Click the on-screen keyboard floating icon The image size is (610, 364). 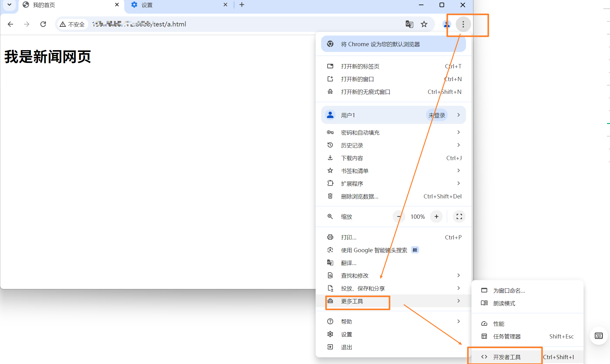pyautogui.click(x=598, y=336)
